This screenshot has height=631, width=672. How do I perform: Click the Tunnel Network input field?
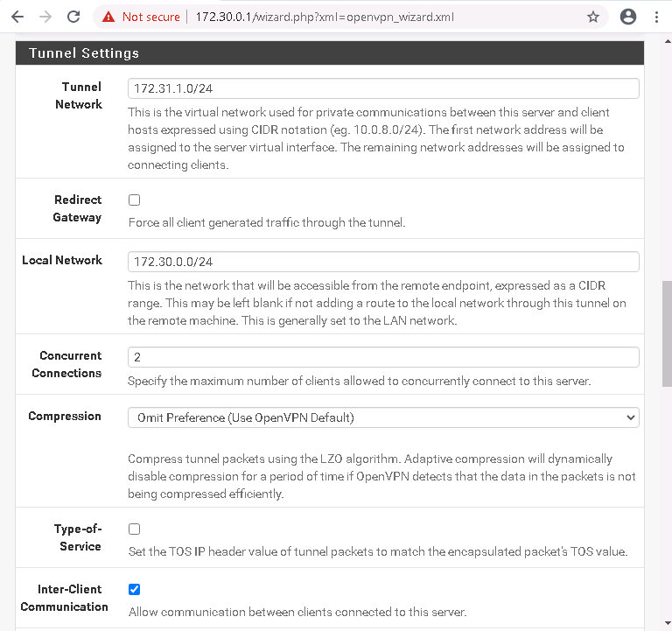tap(383, 88)
